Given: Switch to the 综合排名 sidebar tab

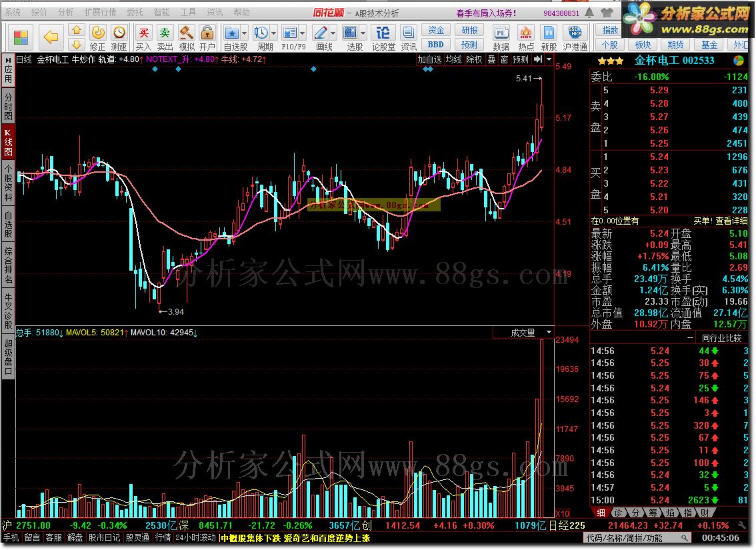Looking at the screenshot, I should (8, 265).
